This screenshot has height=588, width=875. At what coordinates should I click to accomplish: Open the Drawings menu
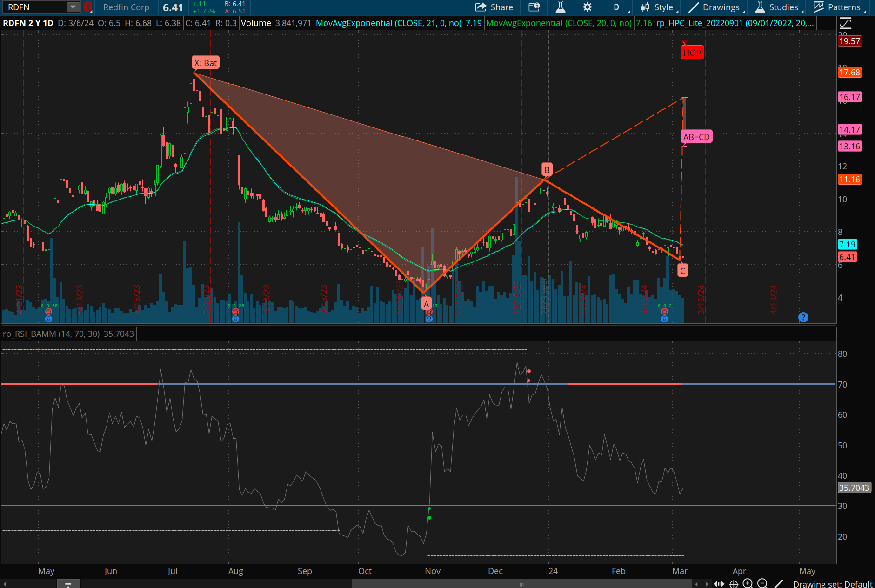[x=715, y=7]
